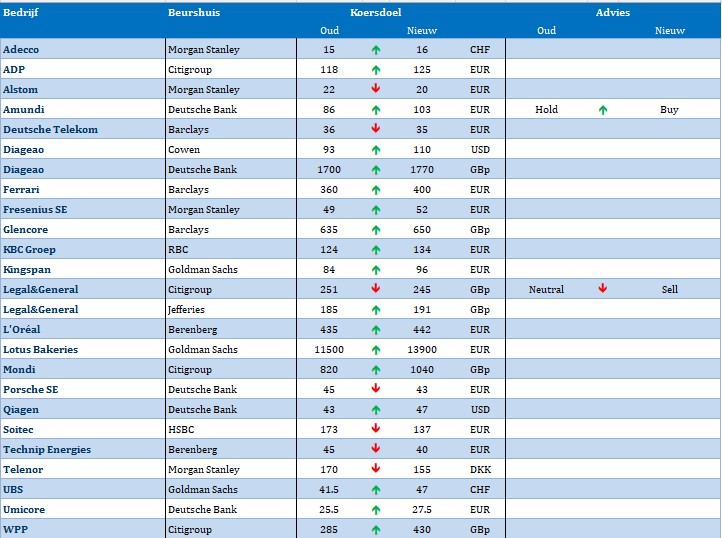The width and height of the screenshot is (722, 538).
Task: Select the Beurshuis column header
Action: 194,12
